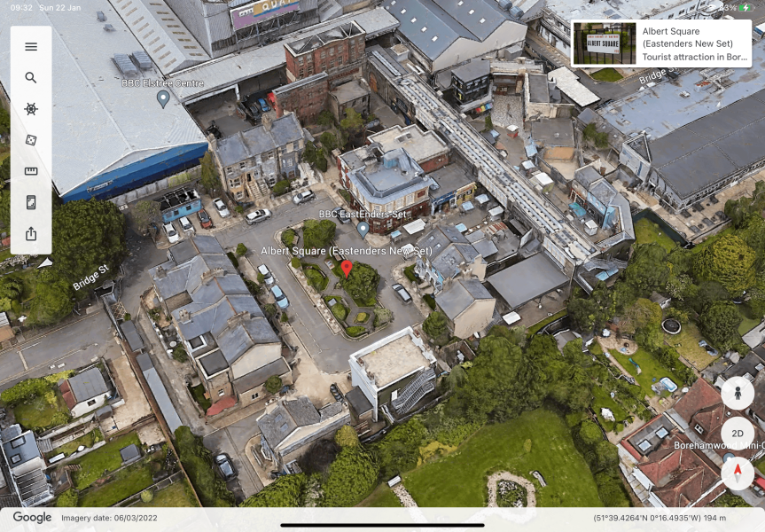Select the BBC Elstree Centre label
Image resolution: width=765 pixels, height=532 pixels.
162,83
